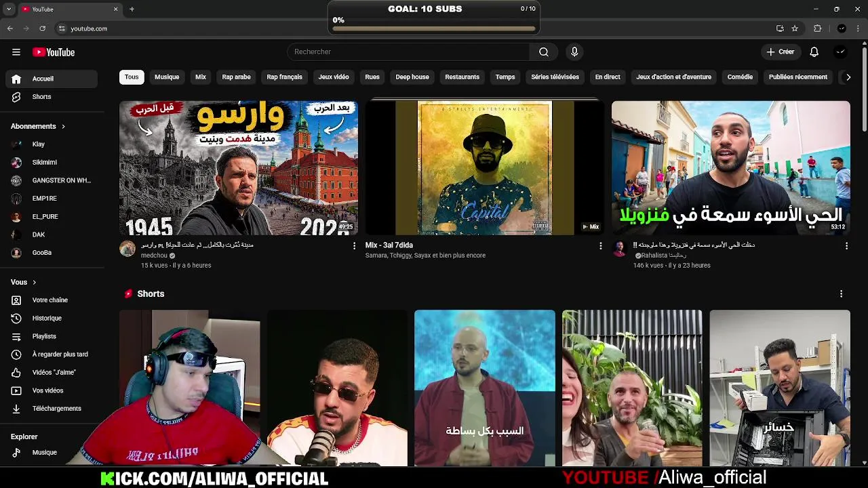Open Votre chaîne icon
Viewport: 868px width, 488px height.
click(x=17, y=300)
